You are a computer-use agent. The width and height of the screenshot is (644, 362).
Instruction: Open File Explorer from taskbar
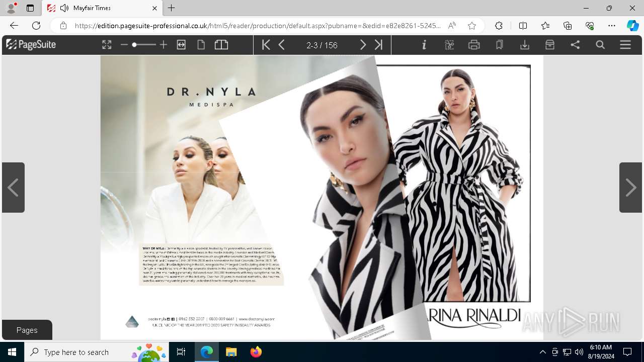(231, 352)
